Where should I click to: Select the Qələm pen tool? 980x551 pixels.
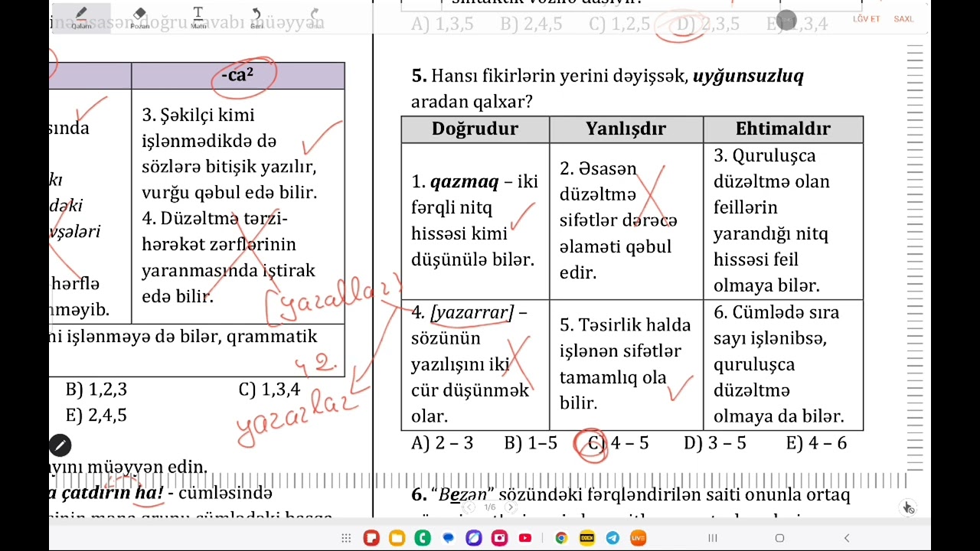[81, 18]
